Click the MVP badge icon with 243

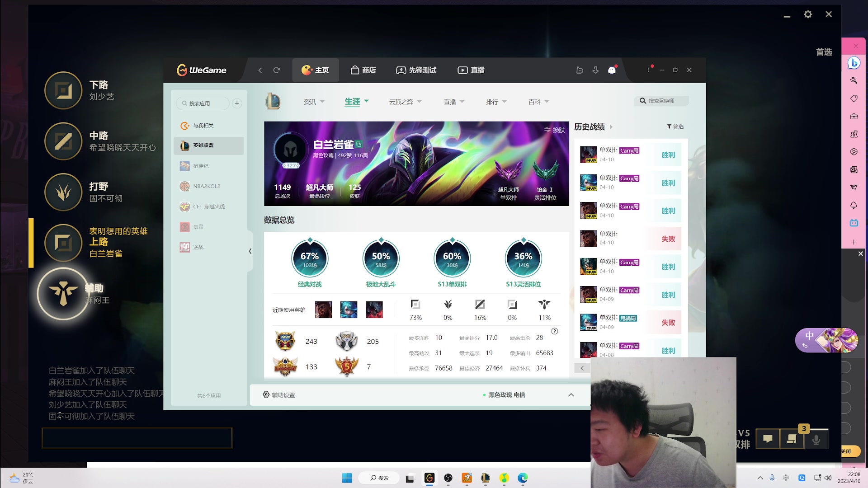285,341
